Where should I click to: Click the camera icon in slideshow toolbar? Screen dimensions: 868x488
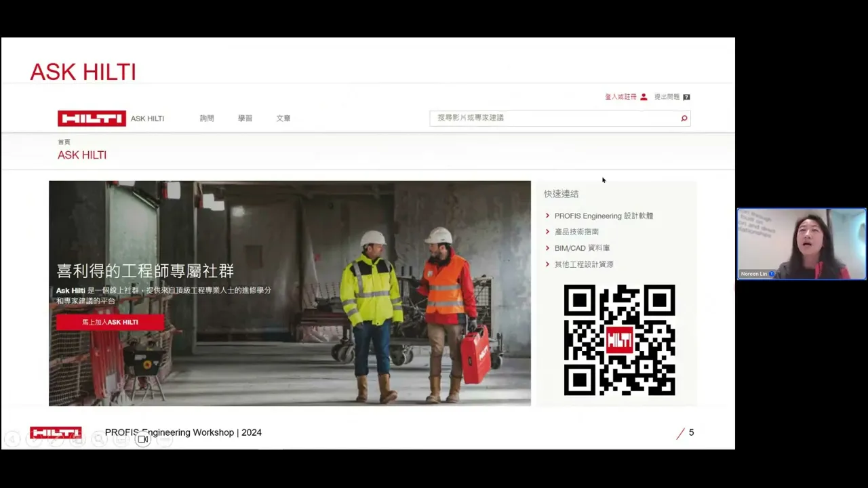pyautogui.click(x=142, y=439)
